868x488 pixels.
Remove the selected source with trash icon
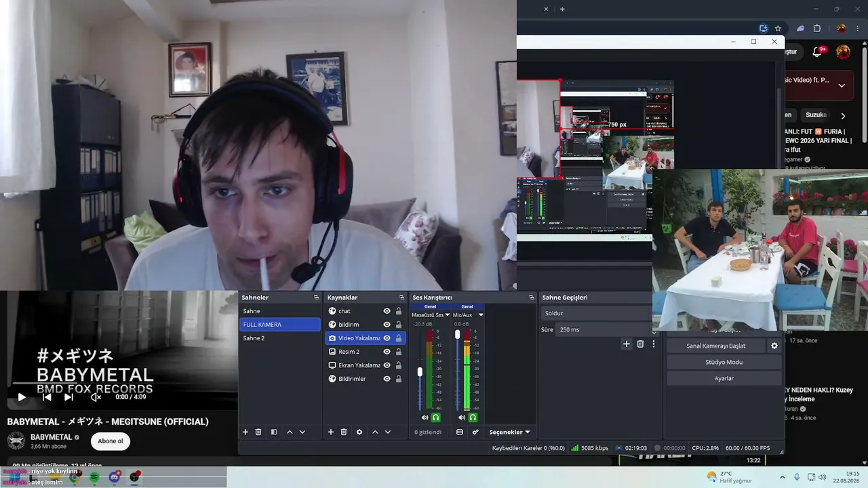pos(344,432)
